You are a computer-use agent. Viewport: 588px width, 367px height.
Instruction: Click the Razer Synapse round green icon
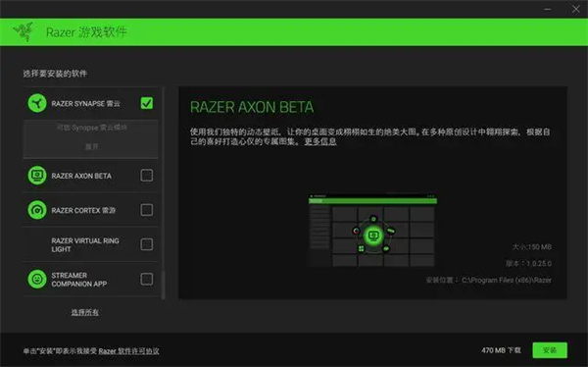point(37,103)
